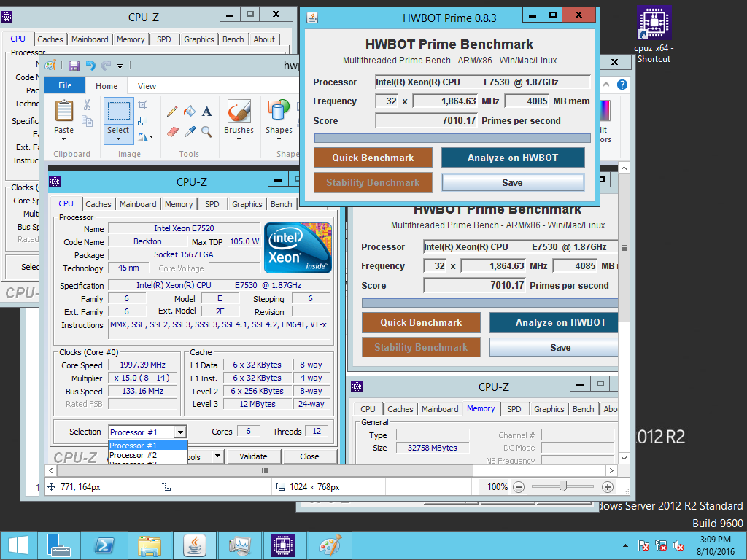Open the SPD tab in the top-left CPU-Z window

[164, 39]
